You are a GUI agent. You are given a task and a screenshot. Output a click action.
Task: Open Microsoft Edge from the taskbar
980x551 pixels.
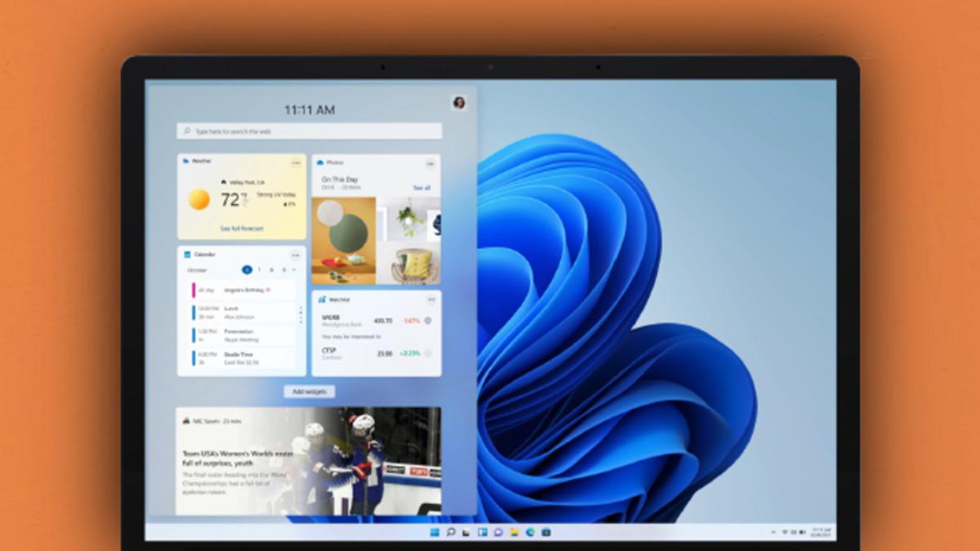click(530, 532)
